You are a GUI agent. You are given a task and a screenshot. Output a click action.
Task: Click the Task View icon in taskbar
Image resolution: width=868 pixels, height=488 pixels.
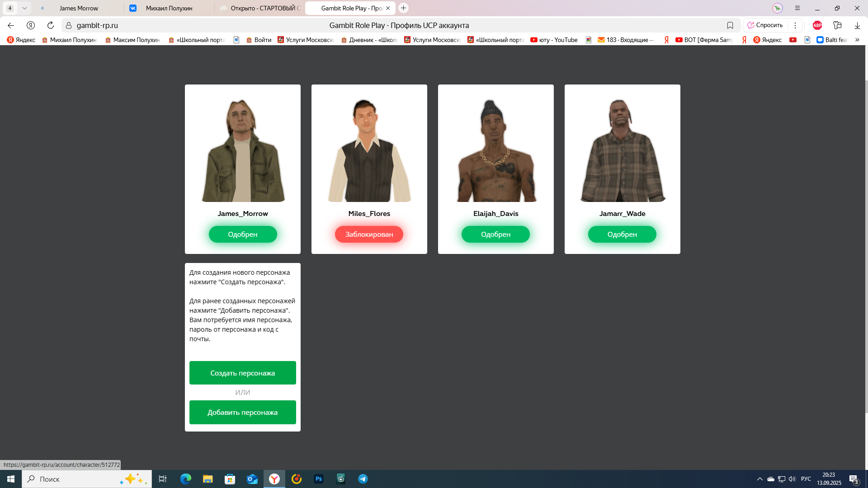tap(163, 479)
